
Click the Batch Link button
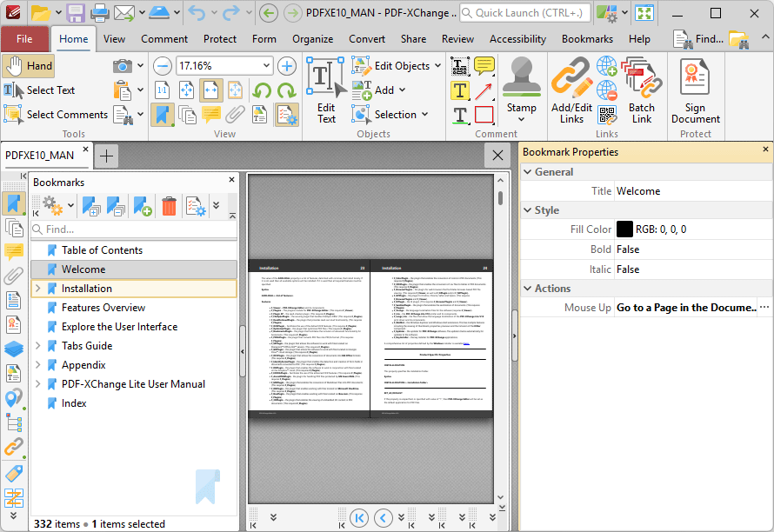point(642,90)
